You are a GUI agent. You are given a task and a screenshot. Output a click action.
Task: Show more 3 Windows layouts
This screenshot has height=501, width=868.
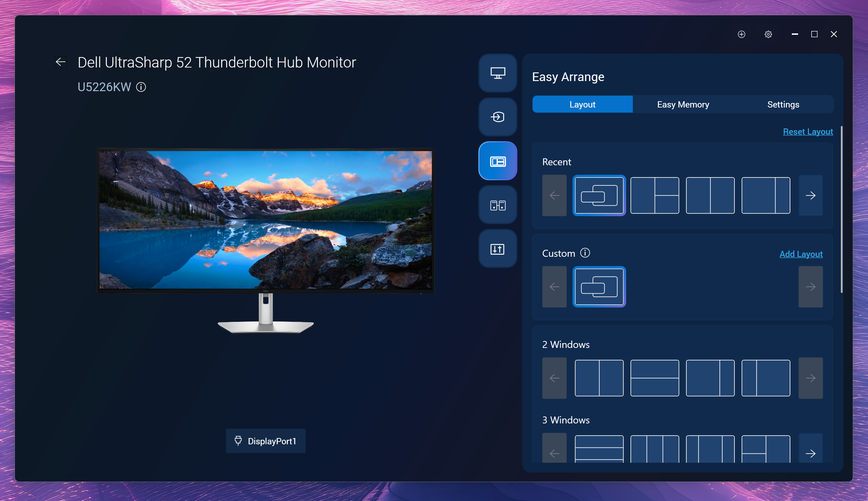click(811, 453)
